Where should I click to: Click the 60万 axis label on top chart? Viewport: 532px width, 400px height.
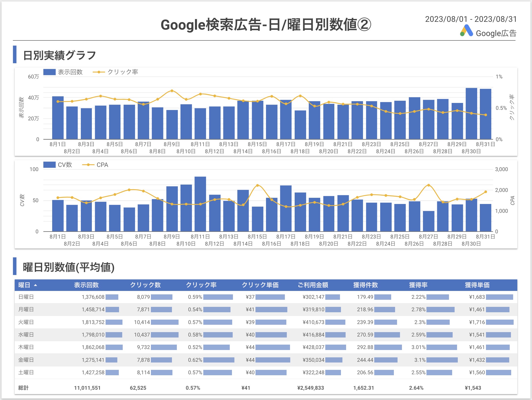[34, 77]
